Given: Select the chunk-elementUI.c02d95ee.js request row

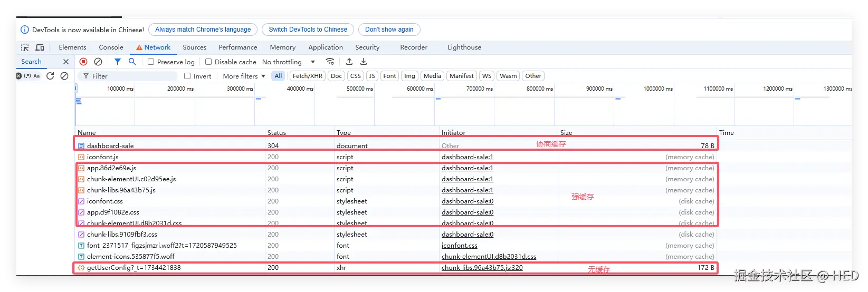Looking at the screenshot, I should 396,179.
